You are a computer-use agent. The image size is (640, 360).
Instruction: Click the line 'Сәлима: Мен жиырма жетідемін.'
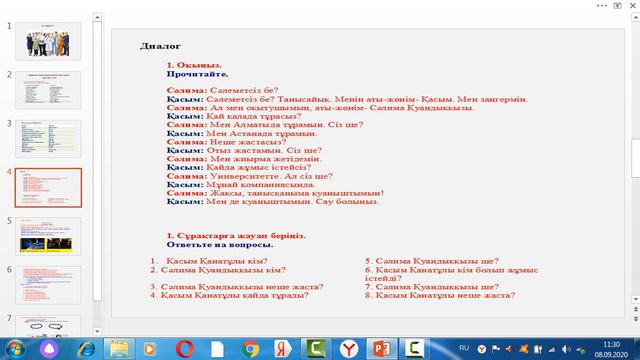pos(244,159)
